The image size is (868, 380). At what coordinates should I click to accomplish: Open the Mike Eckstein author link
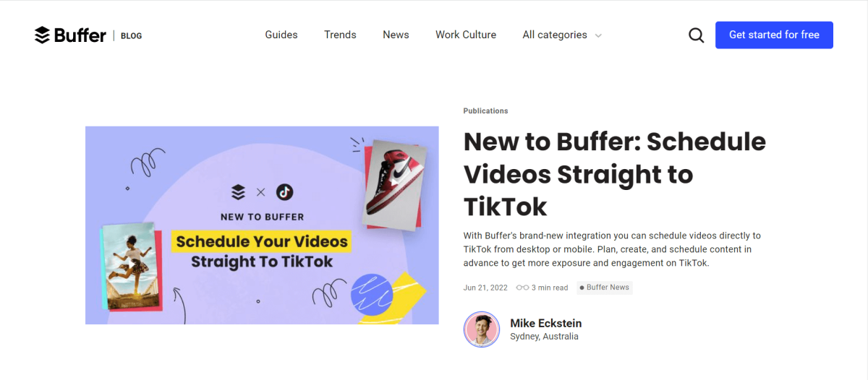coord(545,323)
